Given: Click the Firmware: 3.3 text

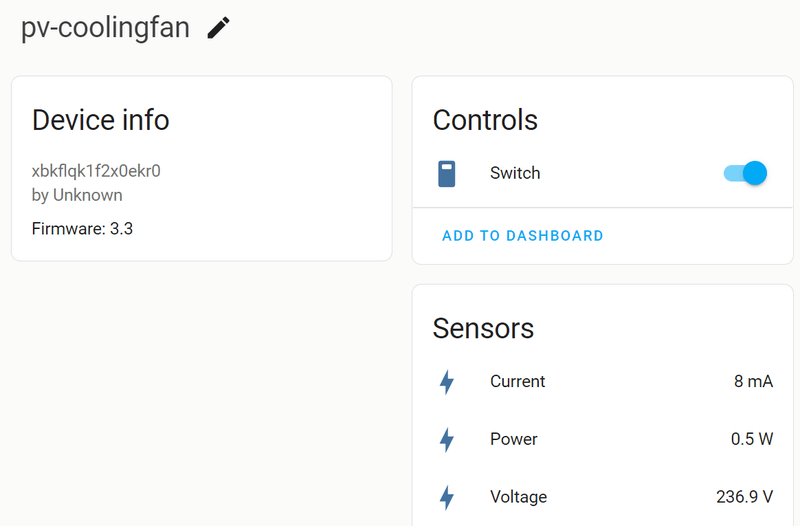Looking at the screenshot, I should [x=82, y=228].
